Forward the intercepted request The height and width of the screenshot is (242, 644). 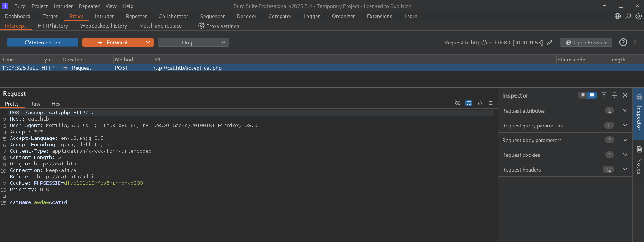(112, 43)
